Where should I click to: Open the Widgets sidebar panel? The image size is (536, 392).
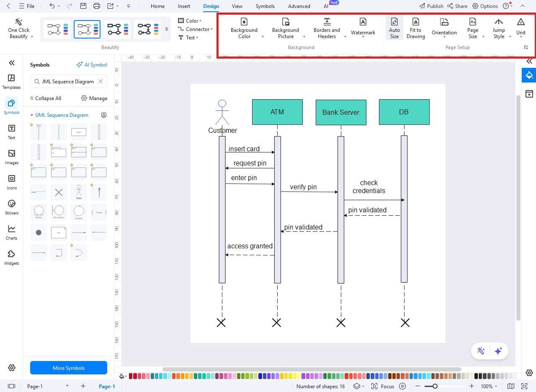click(12, 257)
